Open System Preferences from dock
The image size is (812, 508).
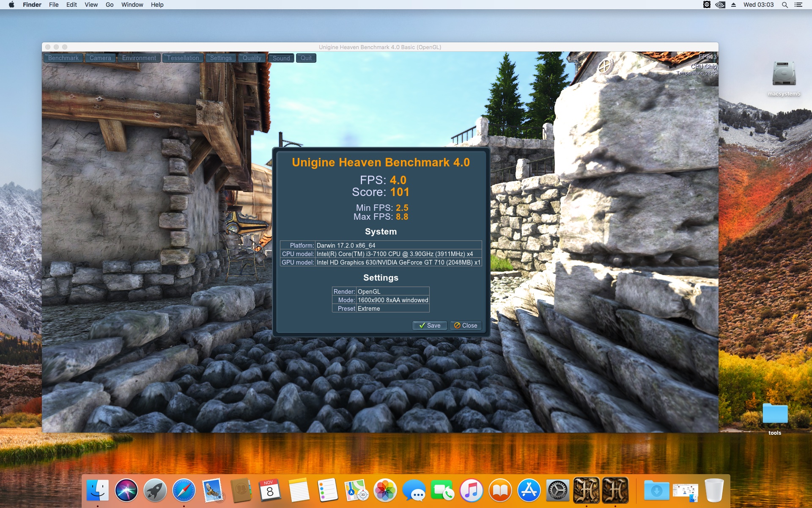click(557, 491)
